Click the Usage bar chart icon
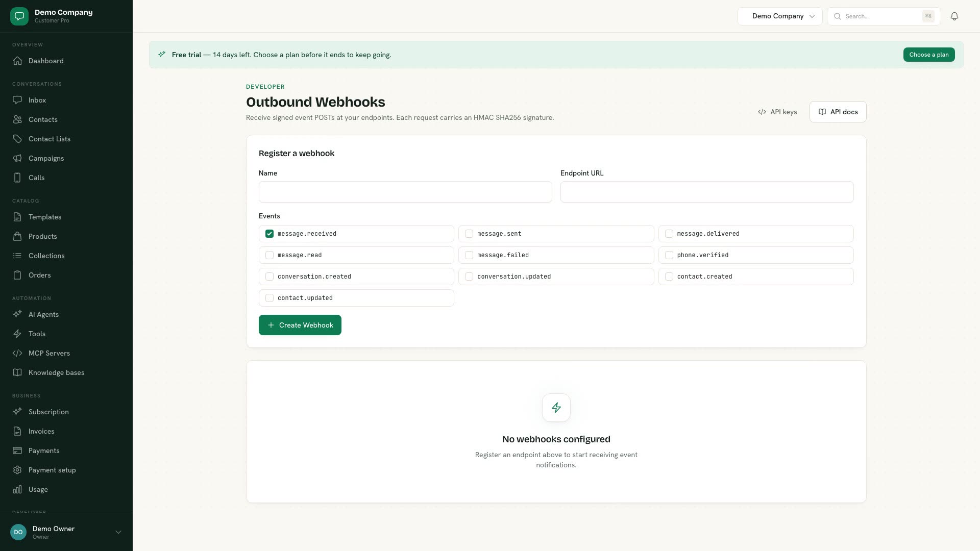Image resolution: width=980 pixels, height=551 pixels. click(17, 489)
